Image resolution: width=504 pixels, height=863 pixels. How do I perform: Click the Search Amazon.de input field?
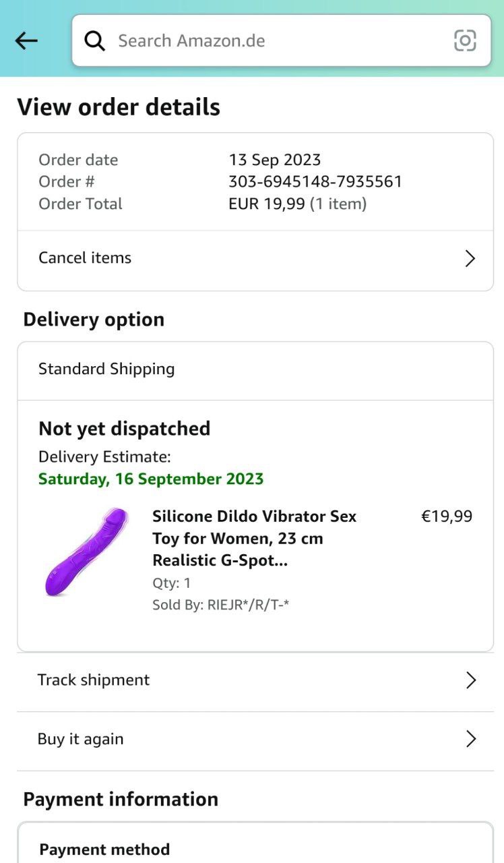point(270,41)
